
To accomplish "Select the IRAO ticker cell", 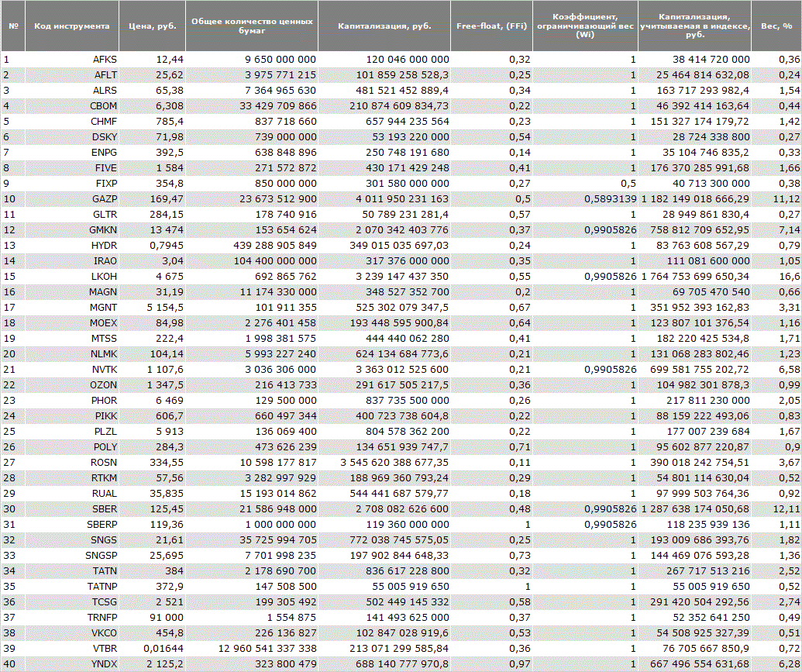I will click(x=72, y=261).
